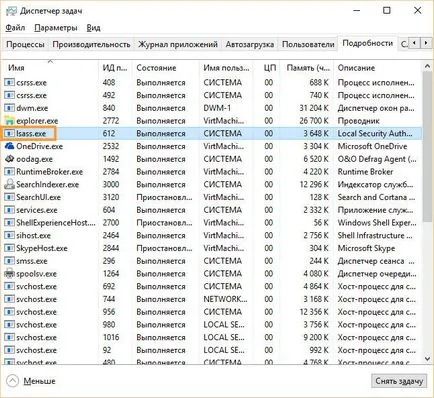Click the SearchUI.exe process icon
434x398 pixels.
coord(9,197)
